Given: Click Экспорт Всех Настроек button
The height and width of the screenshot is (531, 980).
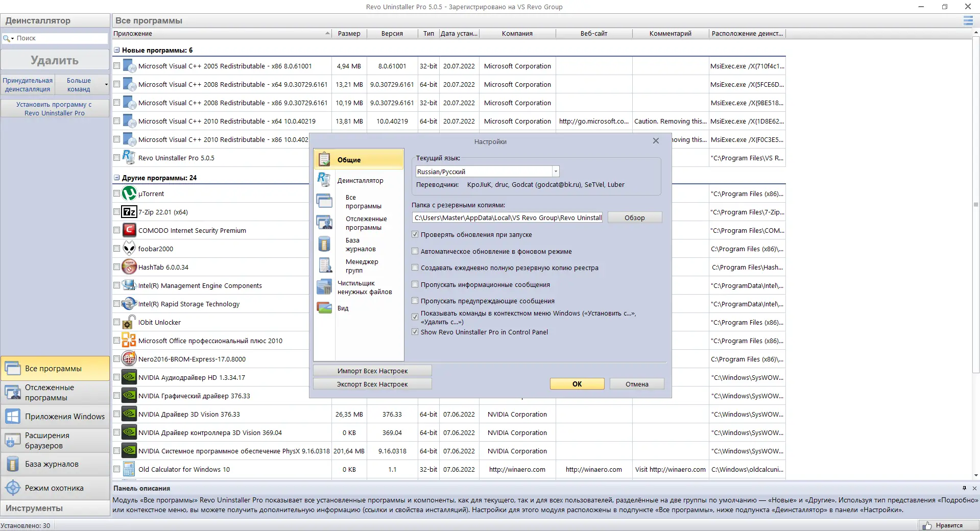Looking at the screenshot, I should coord(372,384).
